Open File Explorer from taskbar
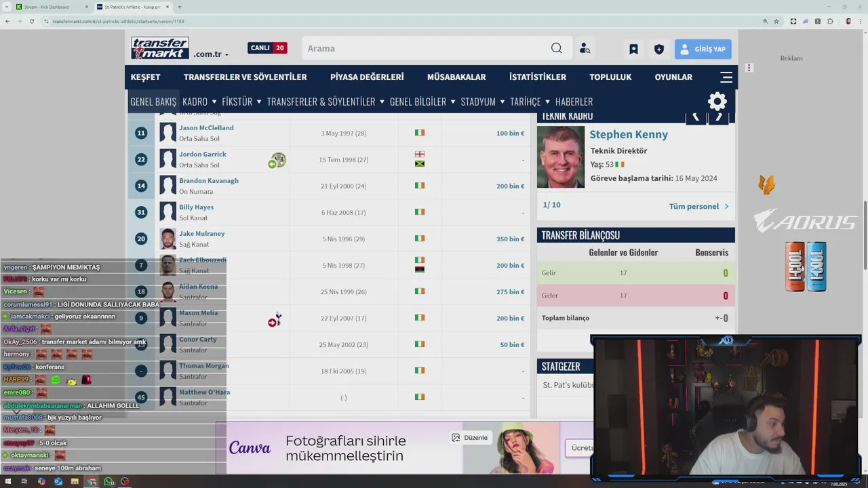This screenshot has width=868, height=488. (x=75, y=481)
